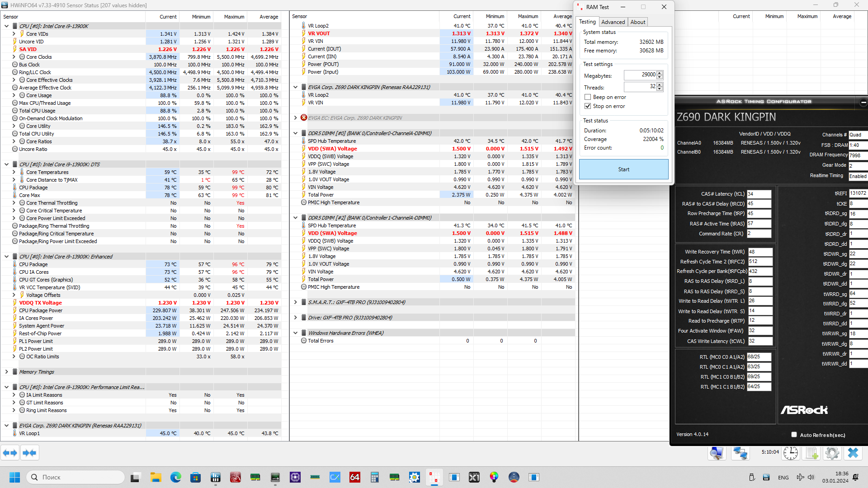The height and width of the screenshot is (488, 868).
Task: Uncheck the Stop on error checkbox
Action: click(588, 106)
